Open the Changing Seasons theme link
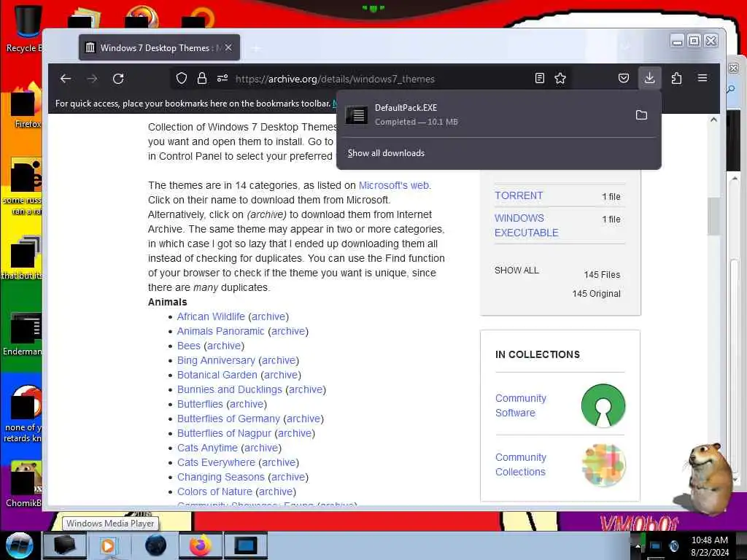This screenshot has height=560, width=747. 220,477
